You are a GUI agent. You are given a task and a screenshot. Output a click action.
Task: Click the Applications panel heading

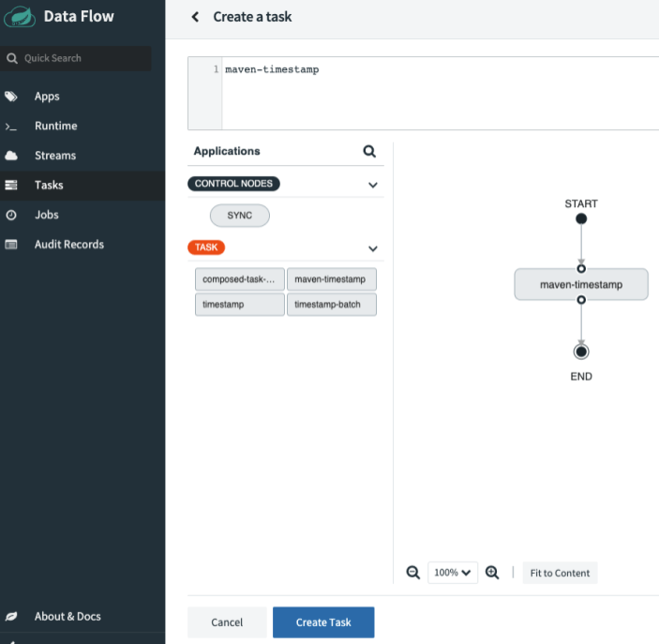[227, 151]
